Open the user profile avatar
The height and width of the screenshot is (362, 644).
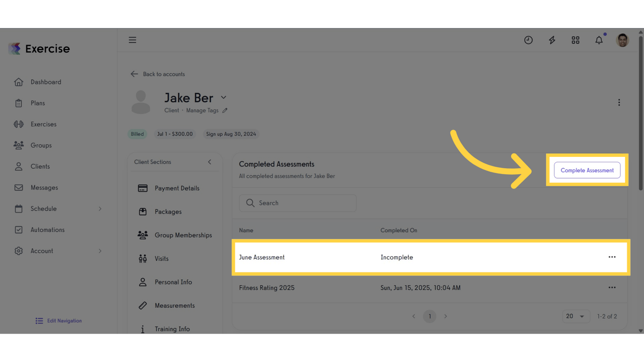623,40
